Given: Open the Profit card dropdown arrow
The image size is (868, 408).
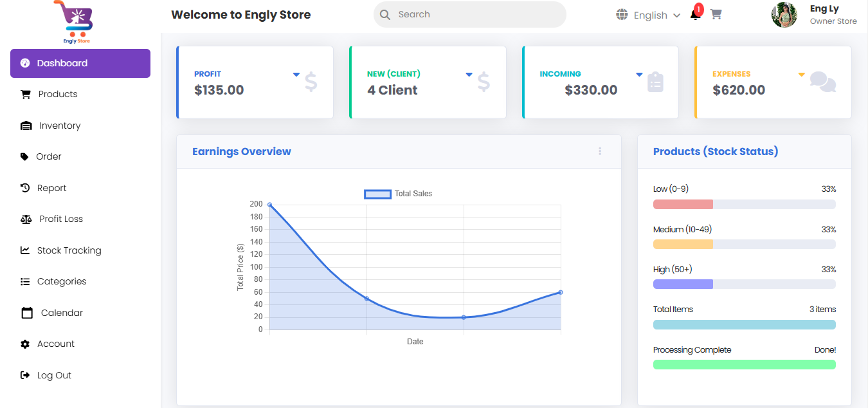Looking at the screenshot, I should 296,75.
